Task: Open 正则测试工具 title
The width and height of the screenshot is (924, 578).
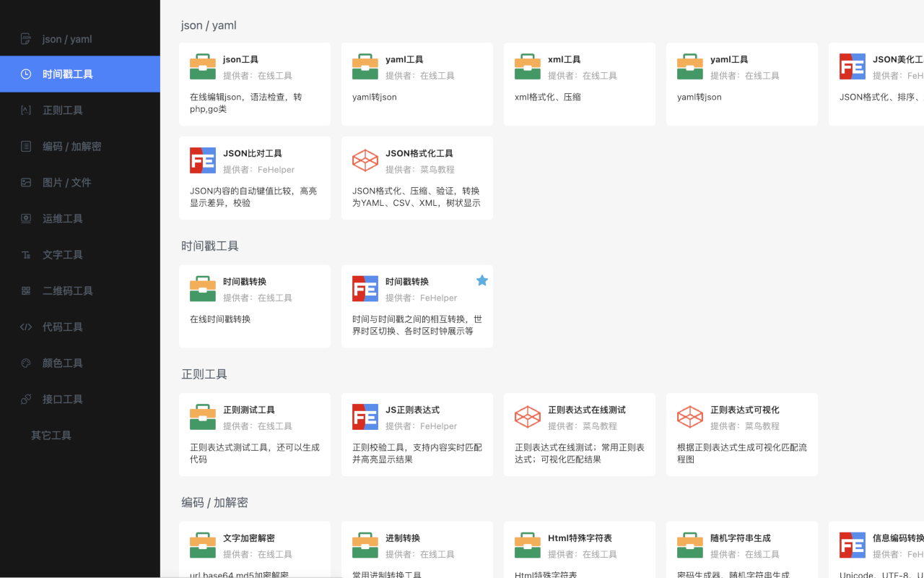Action: pos(249,410)
